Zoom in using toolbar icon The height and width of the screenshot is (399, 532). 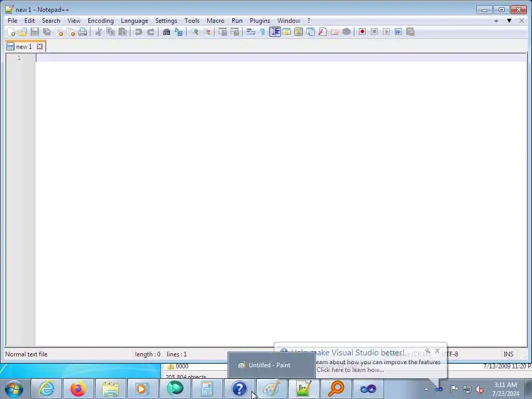click(x=195, y=32)
